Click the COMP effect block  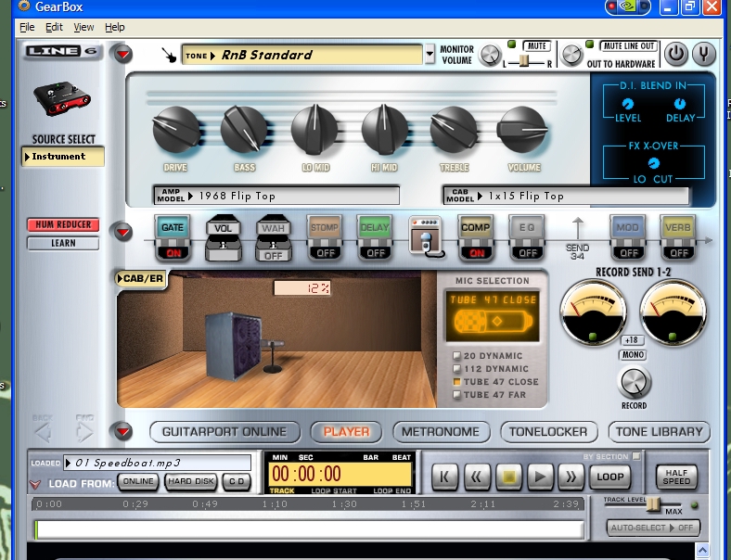pyautogui.click(x=476, y=237)
